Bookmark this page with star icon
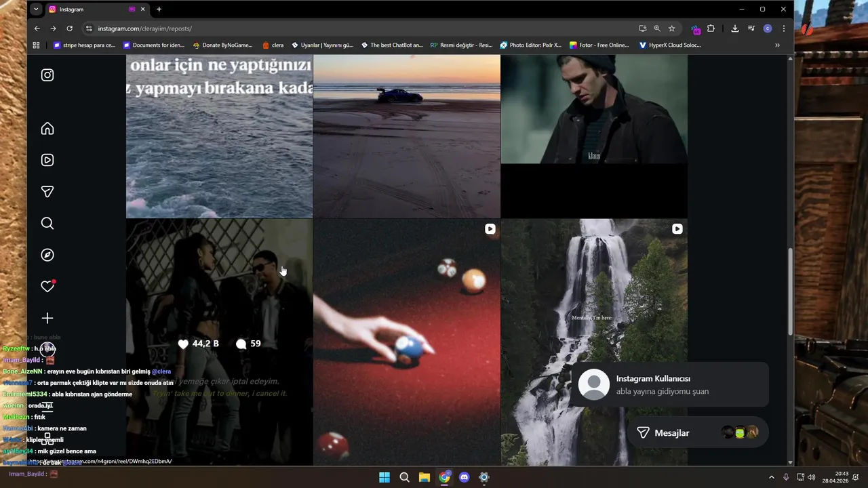 [671, 28]
